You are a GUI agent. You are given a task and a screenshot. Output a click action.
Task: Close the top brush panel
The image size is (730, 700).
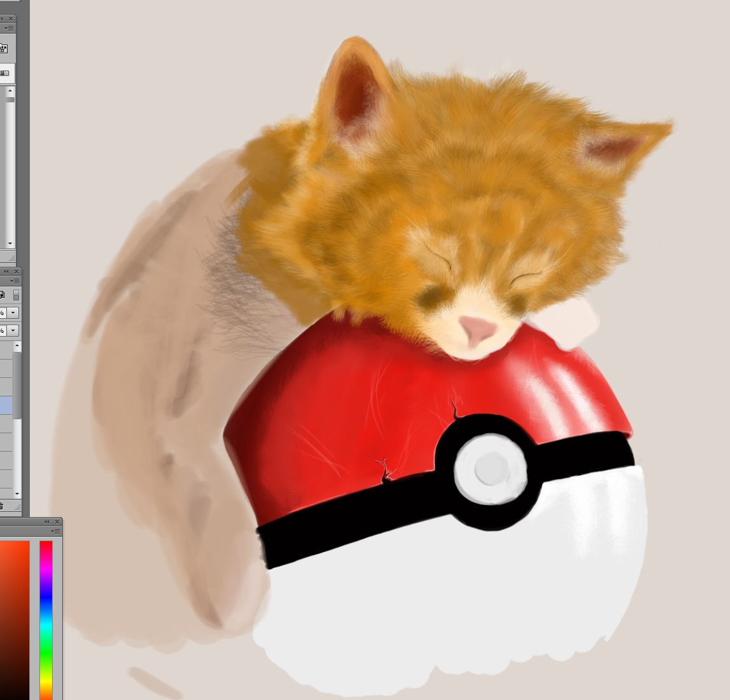[11, 18]
